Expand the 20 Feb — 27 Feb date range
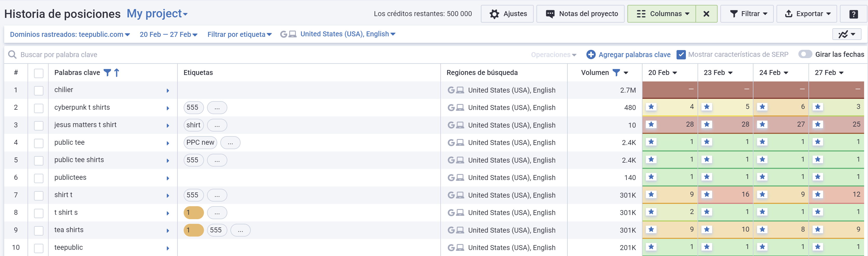Viewport: 868px width, 256px height. click(168, 34)
